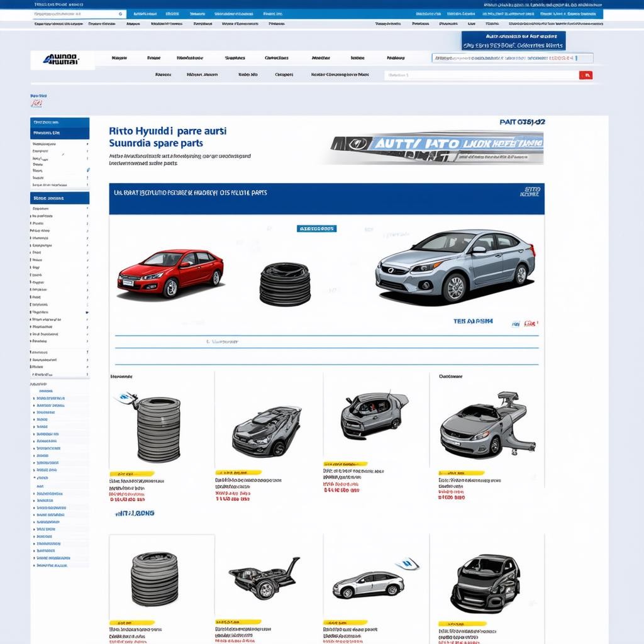This screenshot has height=644, width=644.
Task: Click the small blue tag button above the hose
Action: tap(317, 228)
